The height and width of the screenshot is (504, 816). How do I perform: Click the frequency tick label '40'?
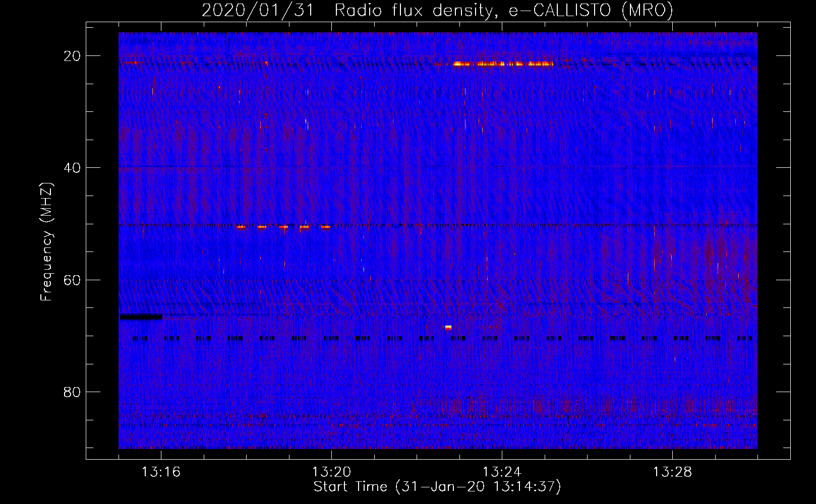[x=72, y=168]
